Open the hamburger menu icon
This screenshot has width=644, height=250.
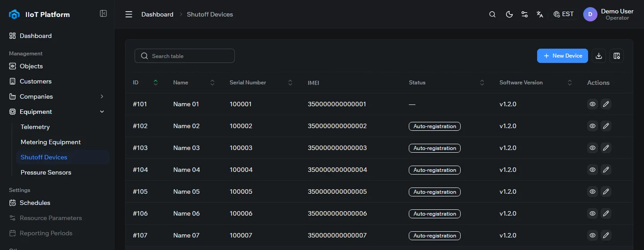pos(129,14)
